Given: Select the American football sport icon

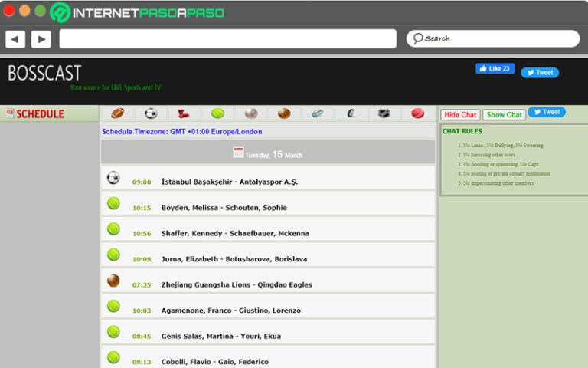Looking at the screenshot, I should (x=117, y=113).
